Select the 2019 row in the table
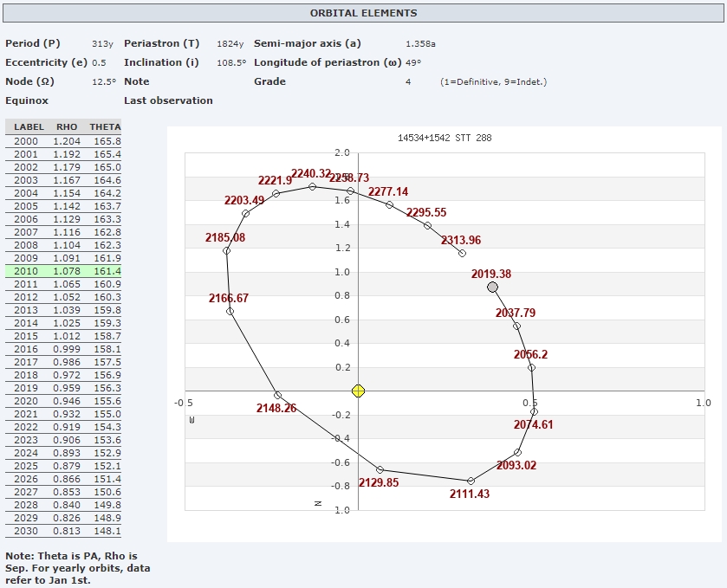 tap(64, 388)
